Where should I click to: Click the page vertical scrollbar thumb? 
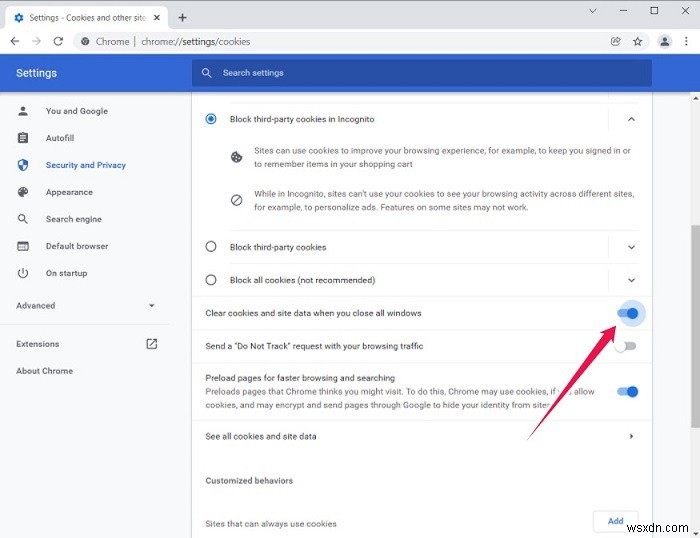coord(695,326)
